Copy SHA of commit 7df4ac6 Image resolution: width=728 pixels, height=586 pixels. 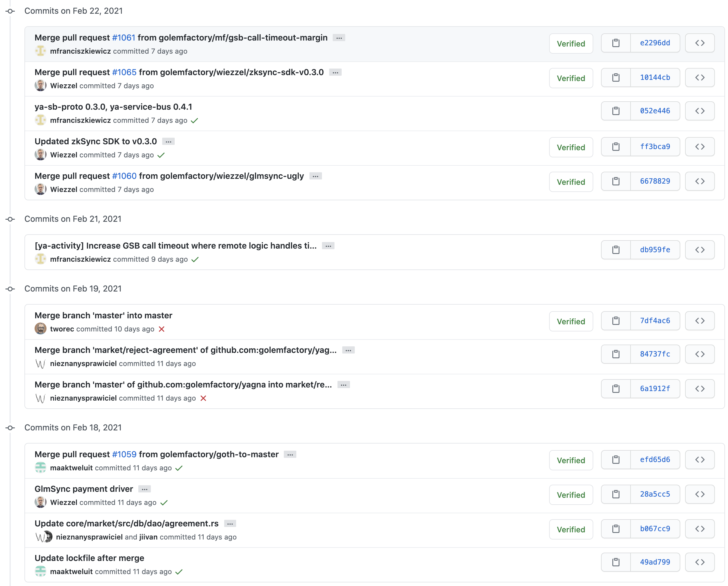616,321
